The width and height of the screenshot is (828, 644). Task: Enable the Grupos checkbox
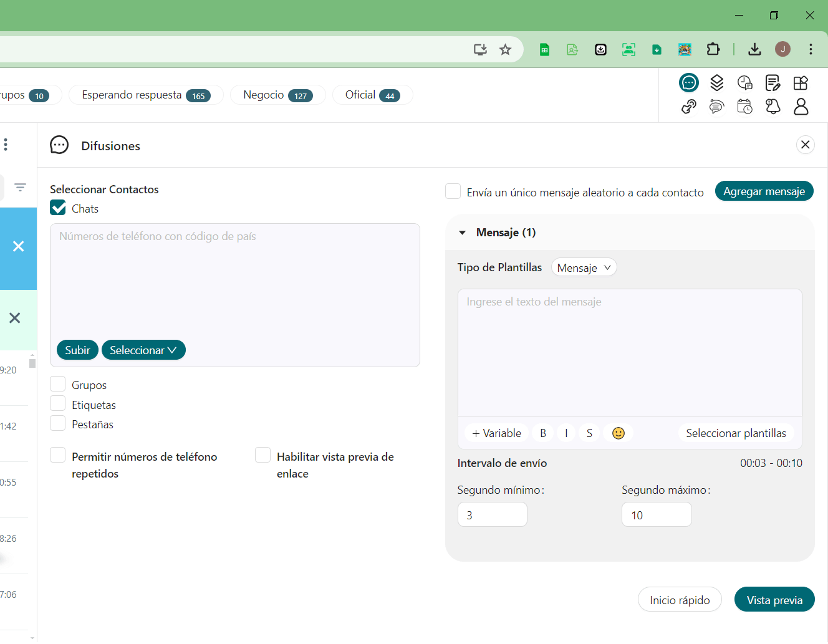[x=58, y=385]
